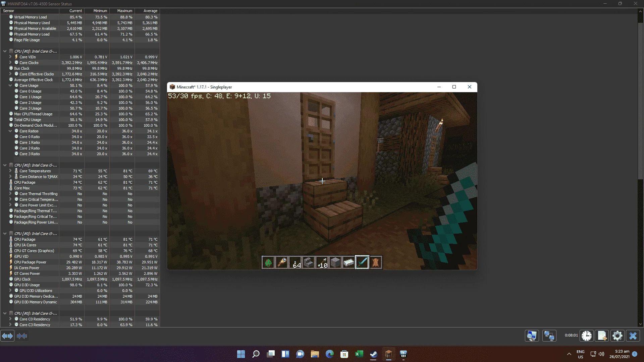
Task: Select the Total CPU Usage row
Action: (80, 120)
